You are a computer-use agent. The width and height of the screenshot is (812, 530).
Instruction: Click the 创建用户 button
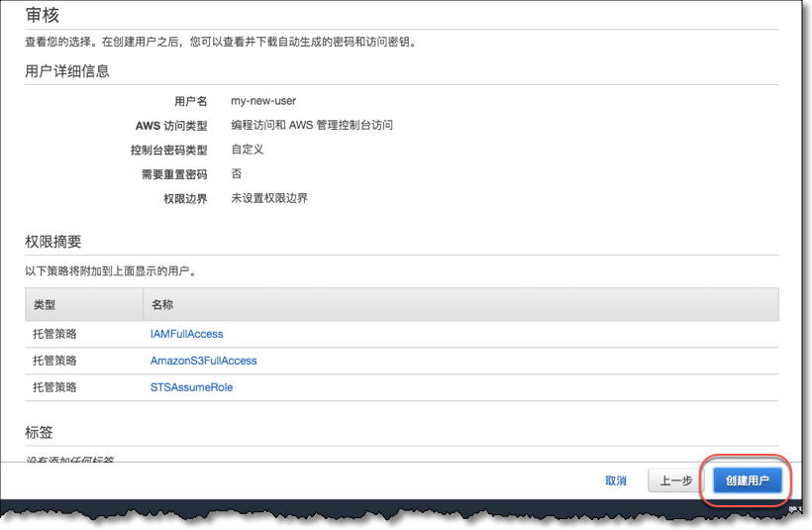tap(747, 480)
